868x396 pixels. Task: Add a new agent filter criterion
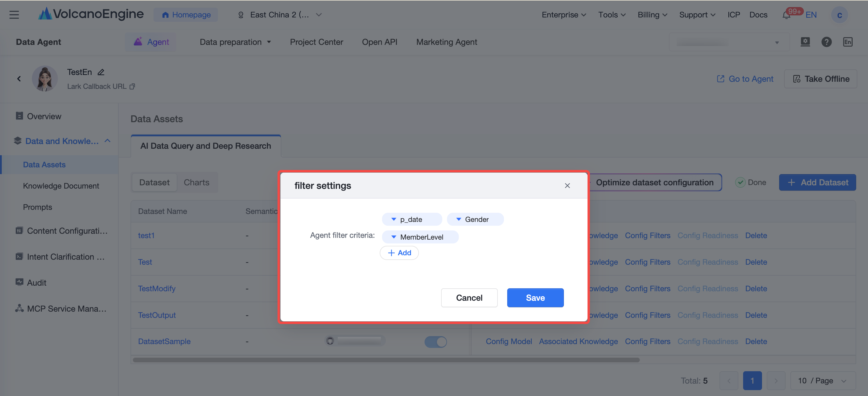399,253
